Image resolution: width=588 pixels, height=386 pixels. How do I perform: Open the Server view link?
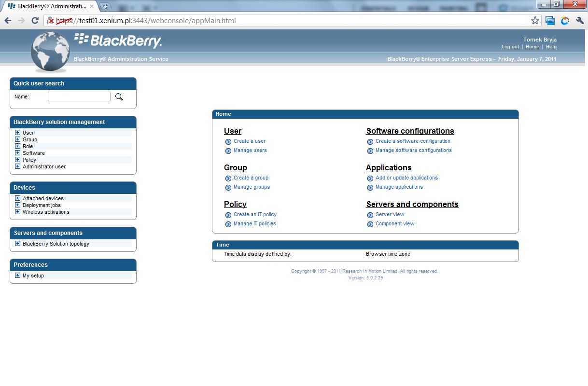(390, 215)
